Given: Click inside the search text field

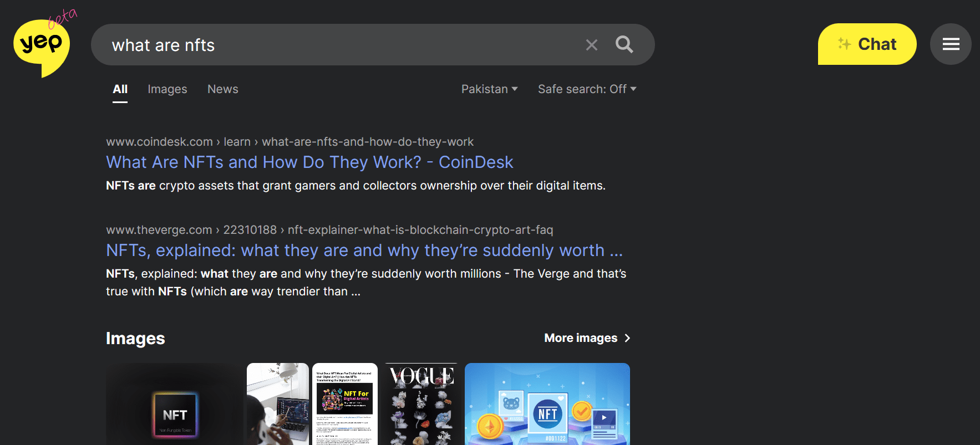Looking at the screenshot, I should pos(333,45).
